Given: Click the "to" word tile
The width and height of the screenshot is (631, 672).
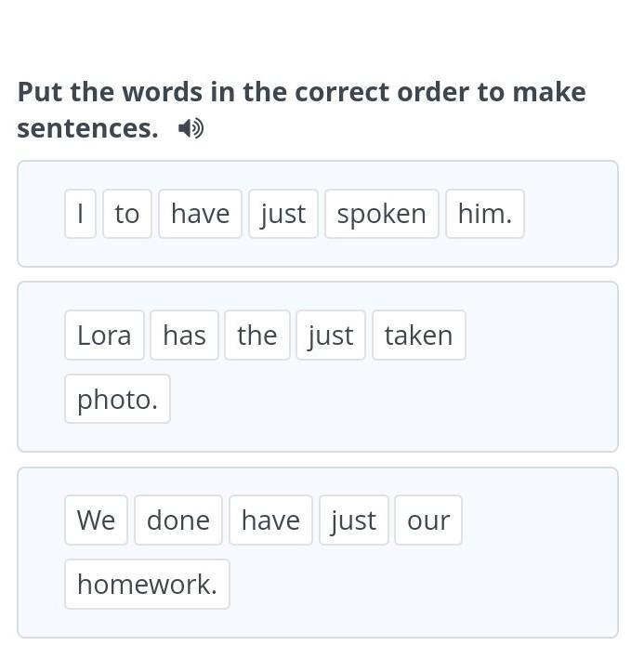Looking at the screenshot, I should click(x=127, y=214).
